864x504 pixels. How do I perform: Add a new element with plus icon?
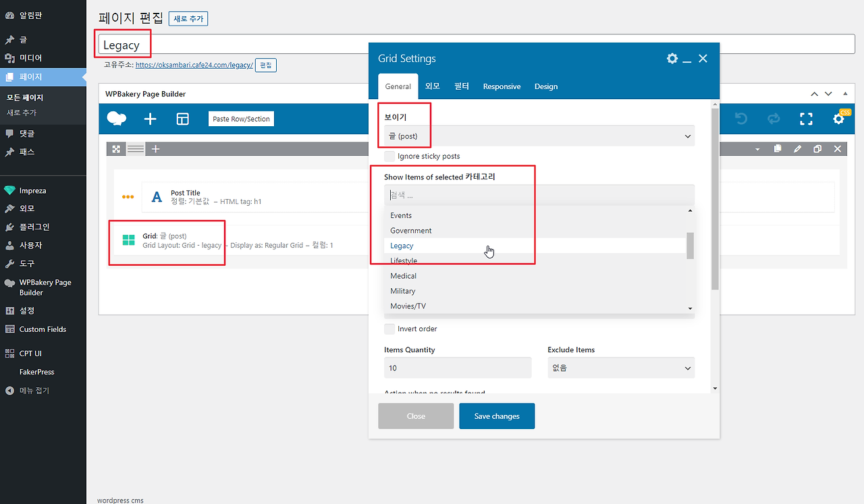tap(150, 119)
